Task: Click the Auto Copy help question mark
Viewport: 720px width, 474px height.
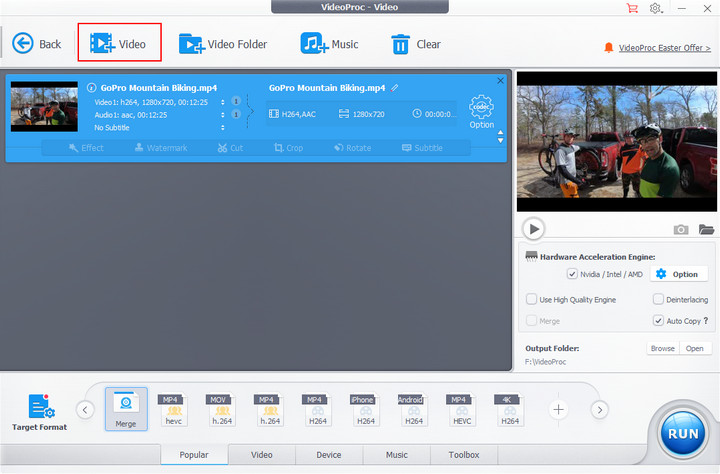Action: 706,321
